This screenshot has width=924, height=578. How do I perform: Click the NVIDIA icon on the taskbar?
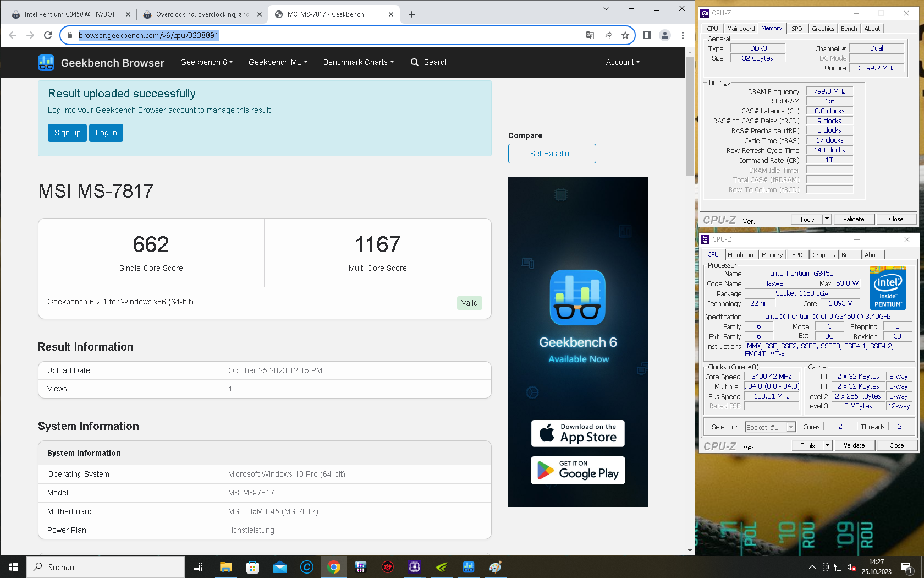point(442,567)
